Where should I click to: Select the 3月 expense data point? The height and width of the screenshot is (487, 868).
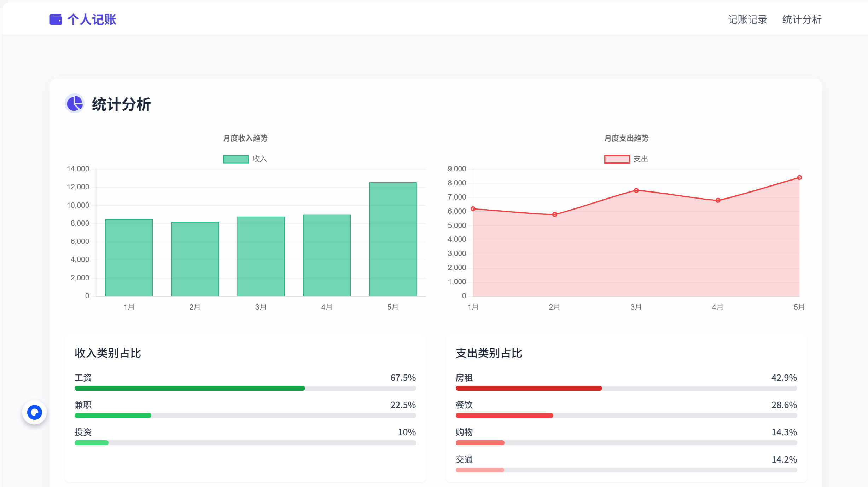coord(636,190)
